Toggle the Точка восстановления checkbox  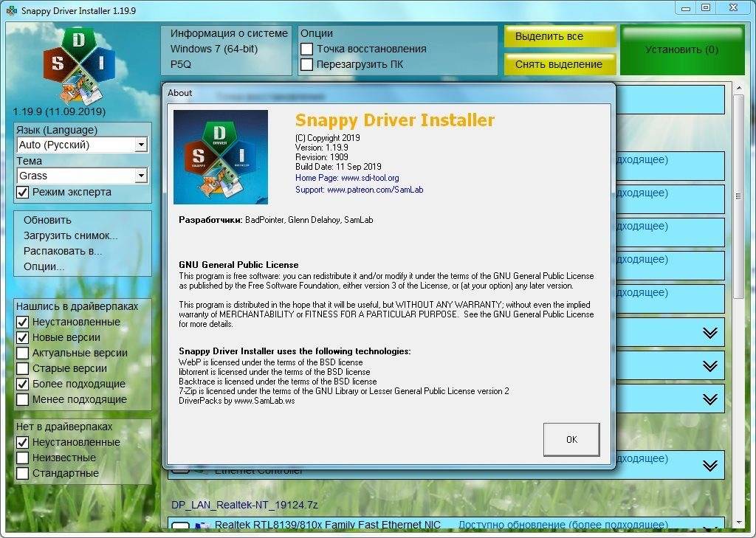pyautogui.click(x=306, y=49)
